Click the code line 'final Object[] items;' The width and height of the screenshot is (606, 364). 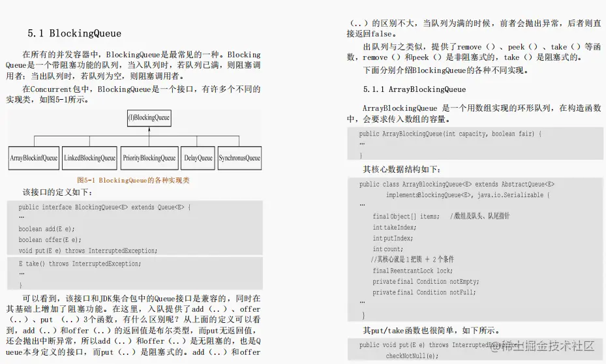406,217
